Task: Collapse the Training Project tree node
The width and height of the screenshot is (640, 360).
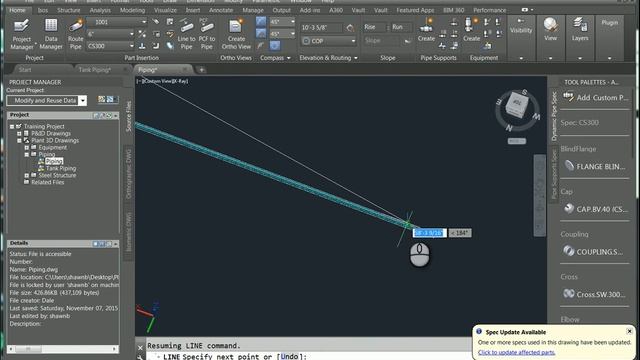Action: coord(12,127)
